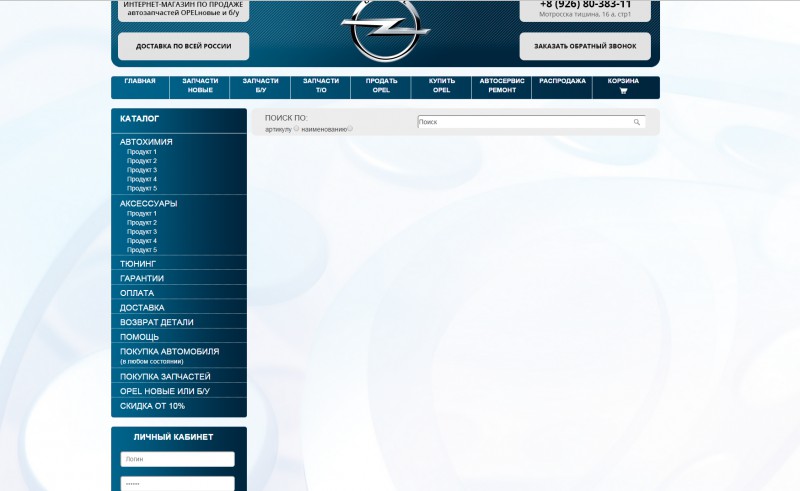Open Продукт 3 under Автохимия

tap(142, 170)
